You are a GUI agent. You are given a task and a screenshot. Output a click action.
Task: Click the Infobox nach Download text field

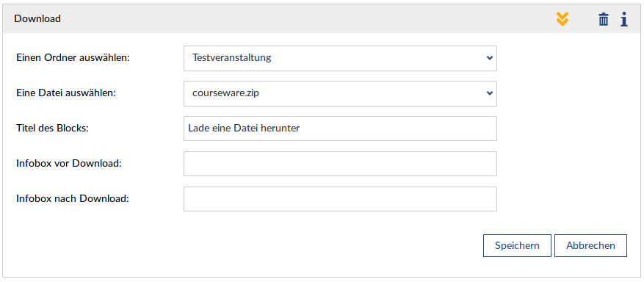pyautogui.click(x=340, y=199)
